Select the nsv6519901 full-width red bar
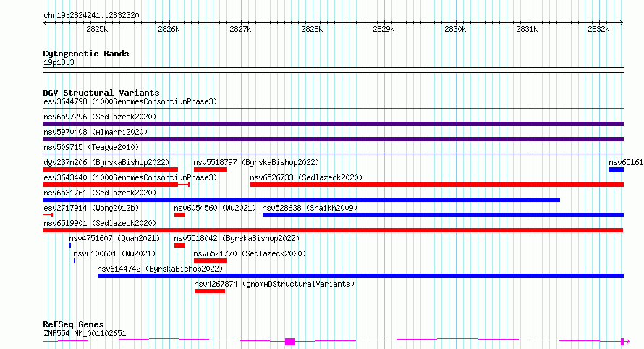The width and height of the screenshot is (644, 349). (333, 230)
